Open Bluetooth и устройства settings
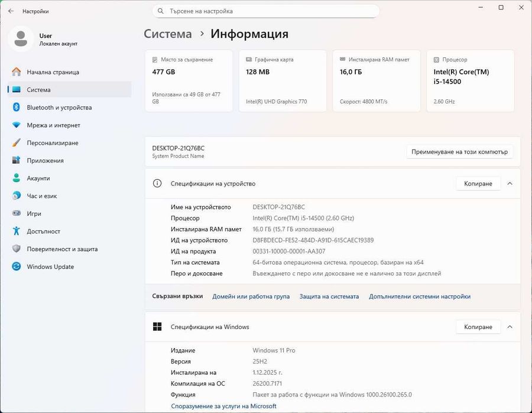 coord(59,108)
